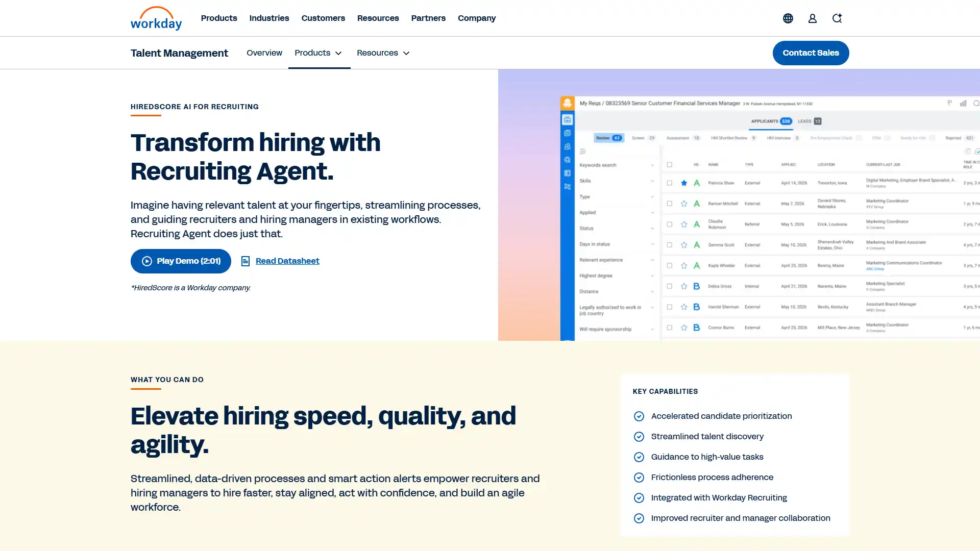Select the APPLICANTS tab in demo

click(771, 121)
